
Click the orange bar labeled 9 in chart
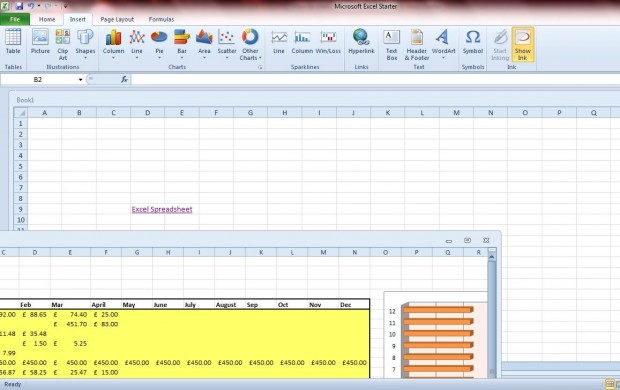[438, 345]
